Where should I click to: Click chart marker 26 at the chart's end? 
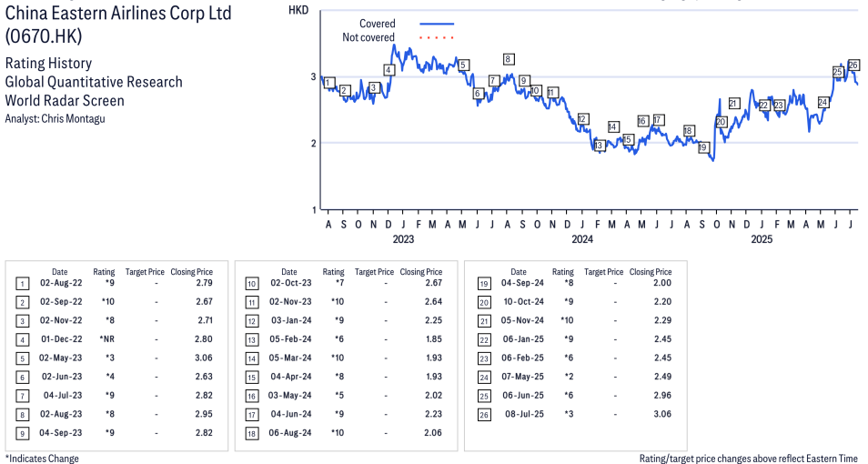[853, 65]
